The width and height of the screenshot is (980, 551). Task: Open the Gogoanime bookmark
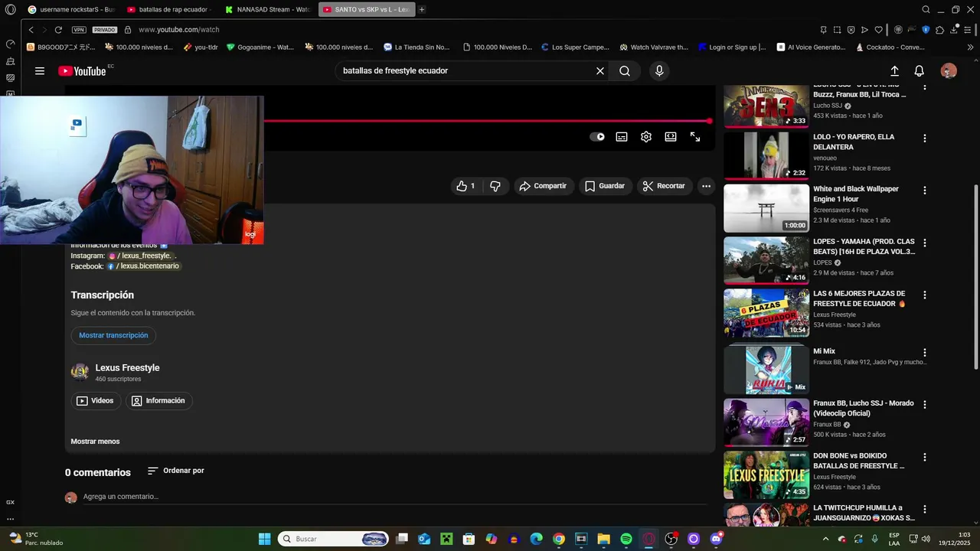tap(260, 47)
